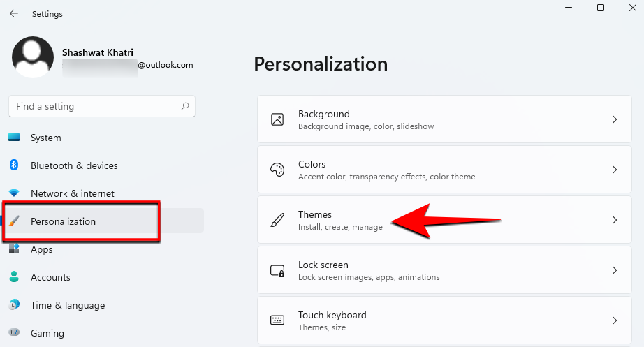644x347 pixels.
Task: Expand the Colors settings chevron
Action: coord(615,170)
